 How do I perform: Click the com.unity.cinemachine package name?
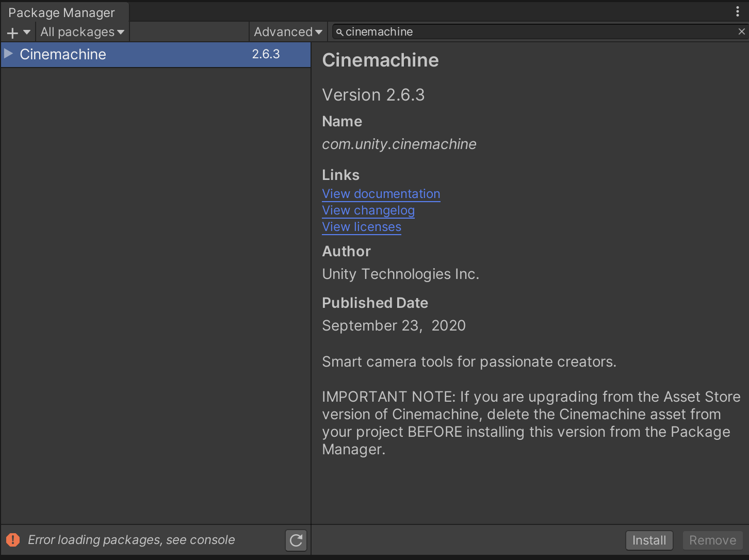click(399, 144)
